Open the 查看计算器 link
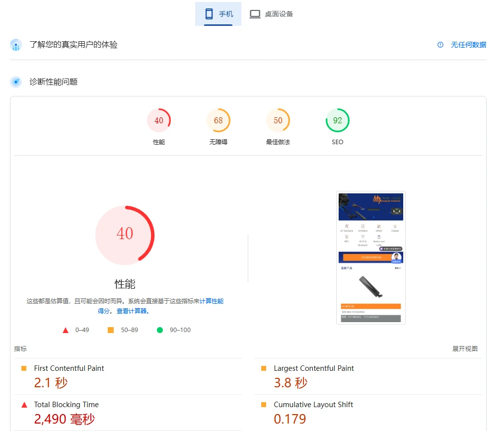 (x=132, y=311)
